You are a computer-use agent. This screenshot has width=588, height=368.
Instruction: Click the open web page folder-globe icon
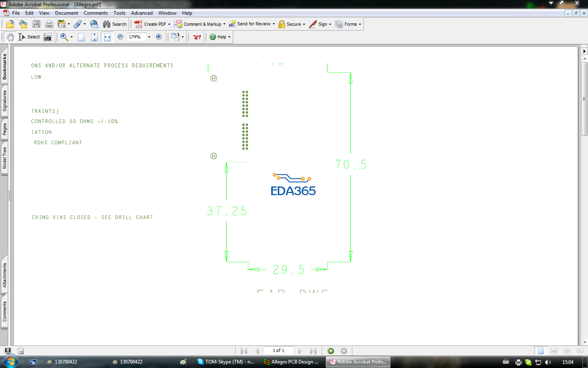[x=23, y=24]
